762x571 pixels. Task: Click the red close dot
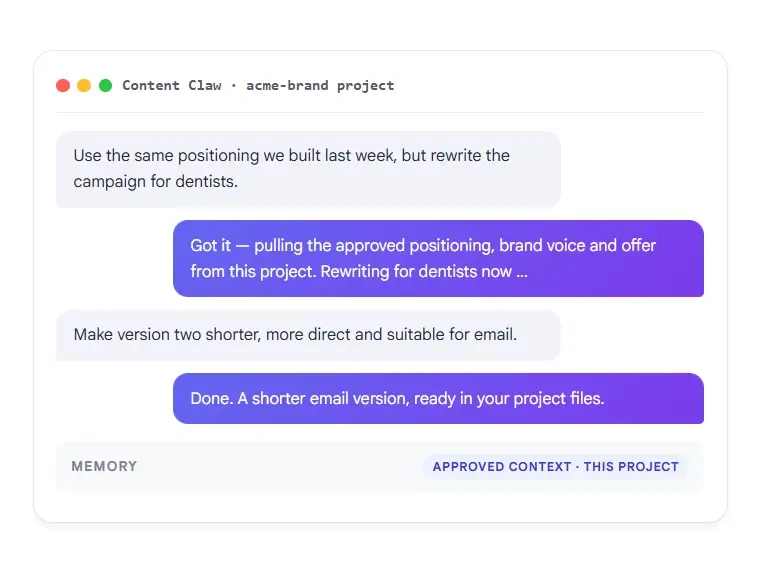point(63,86)
